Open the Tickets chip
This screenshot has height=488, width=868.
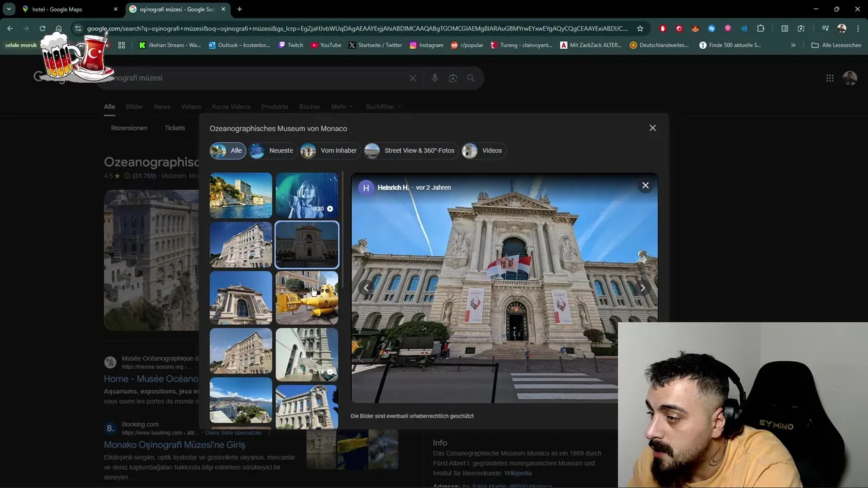coord(174,128)
